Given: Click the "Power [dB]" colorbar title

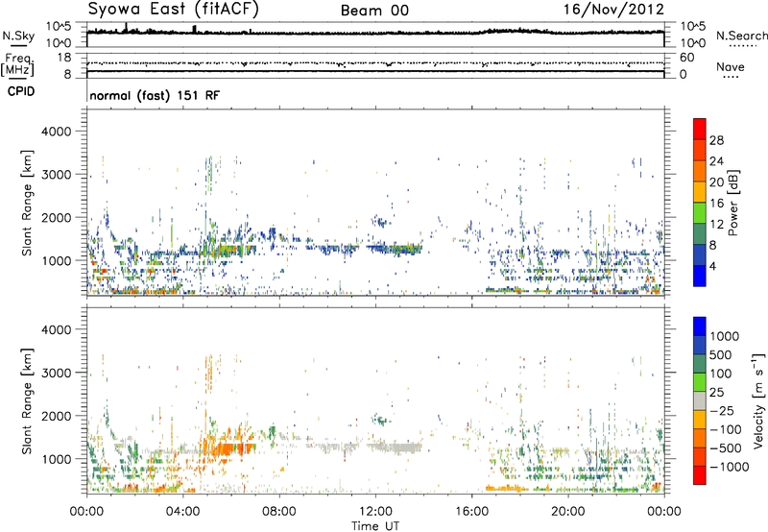Looking at the screenshot, I should click(732, 203).
